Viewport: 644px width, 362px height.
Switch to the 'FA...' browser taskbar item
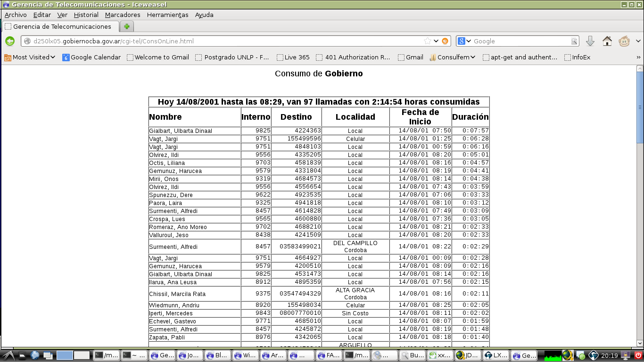[329, 355]
